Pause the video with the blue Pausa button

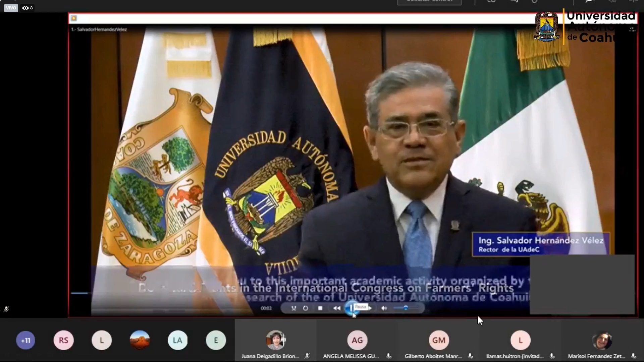351,308
